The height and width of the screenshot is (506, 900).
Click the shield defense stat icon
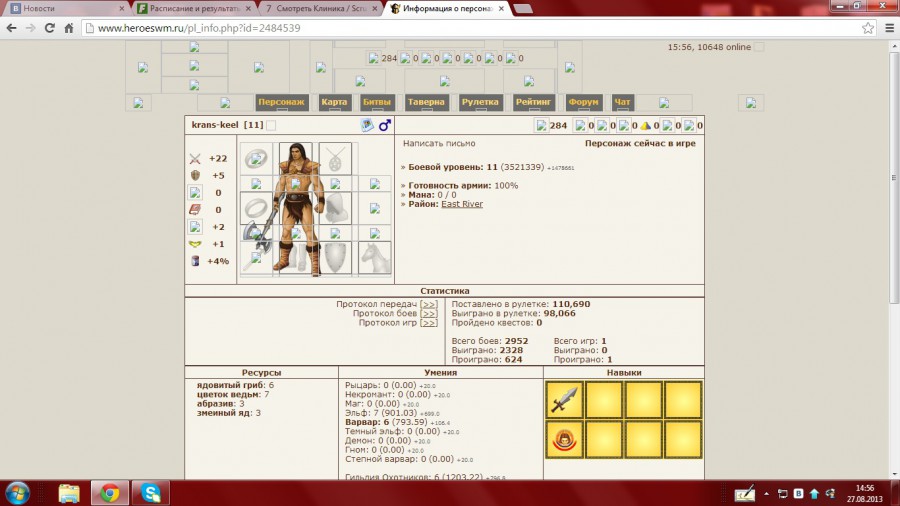tap(195, 176)
